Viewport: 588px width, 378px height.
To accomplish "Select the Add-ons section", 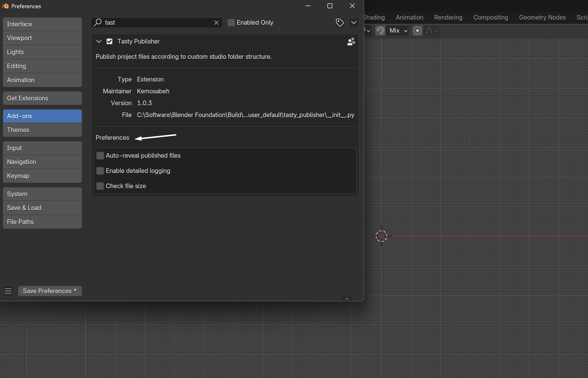I will click(42, 116).
